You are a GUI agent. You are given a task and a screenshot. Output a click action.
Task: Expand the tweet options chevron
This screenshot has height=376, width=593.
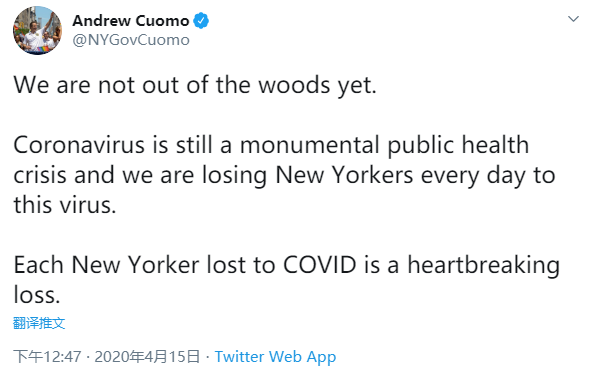point(573,19)
